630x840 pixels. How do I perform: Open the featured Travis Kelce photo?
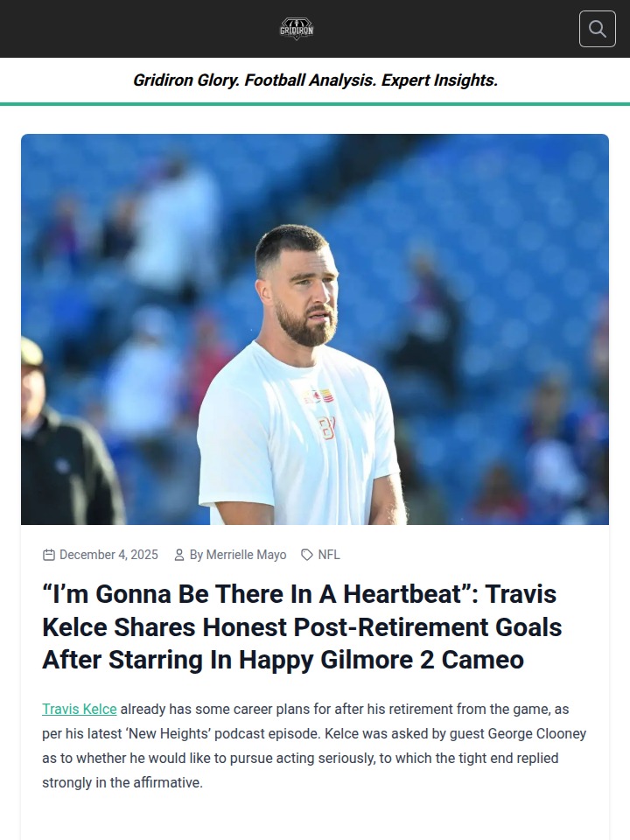click(315, 329)
